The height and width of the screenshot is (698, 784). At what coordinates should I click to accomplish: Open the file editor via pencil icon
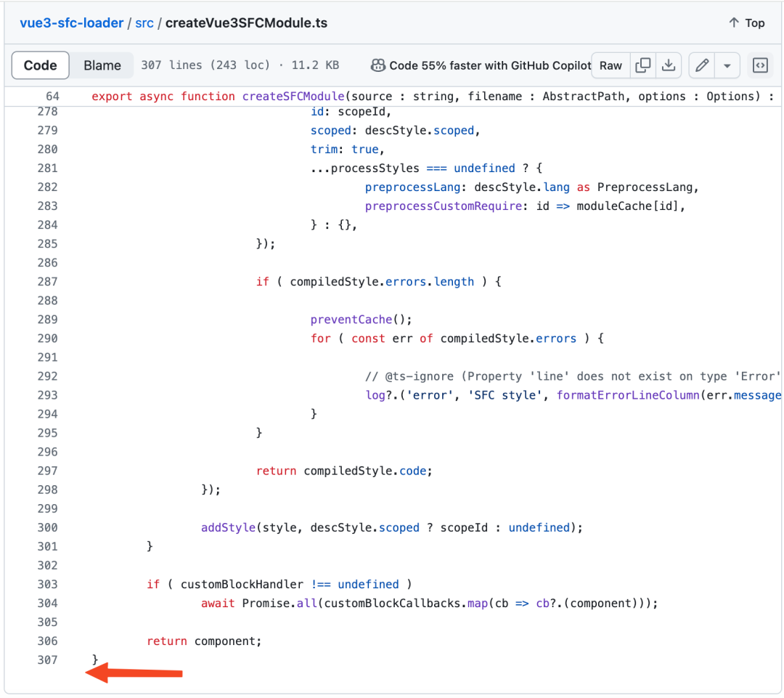pyautogui.click(x=701, y=65)
